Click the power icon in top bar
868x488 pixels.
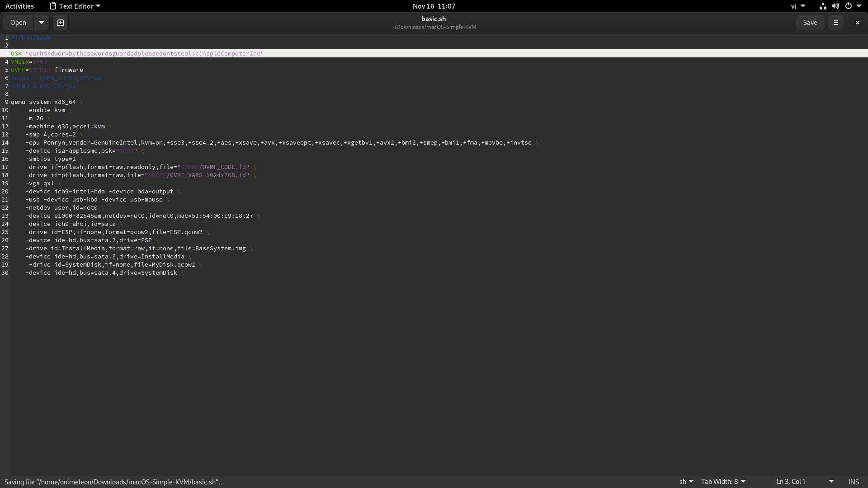click(848, 6)
